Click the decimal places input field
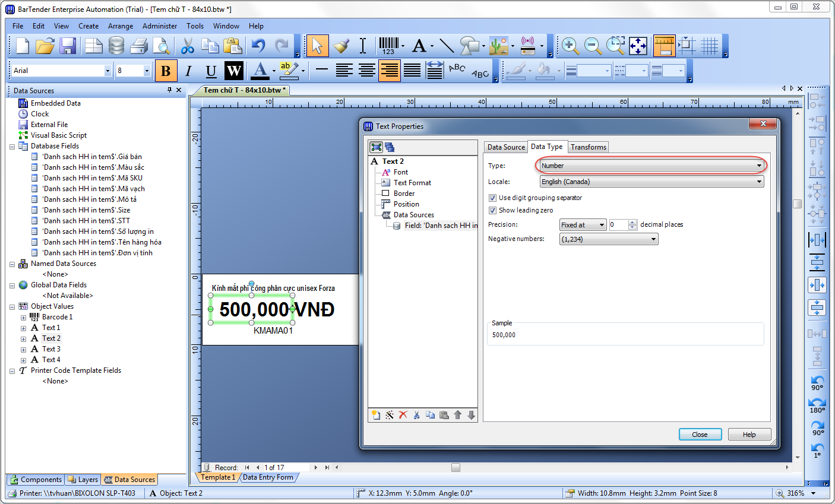The image size is (835, 504). pos(618,225)
